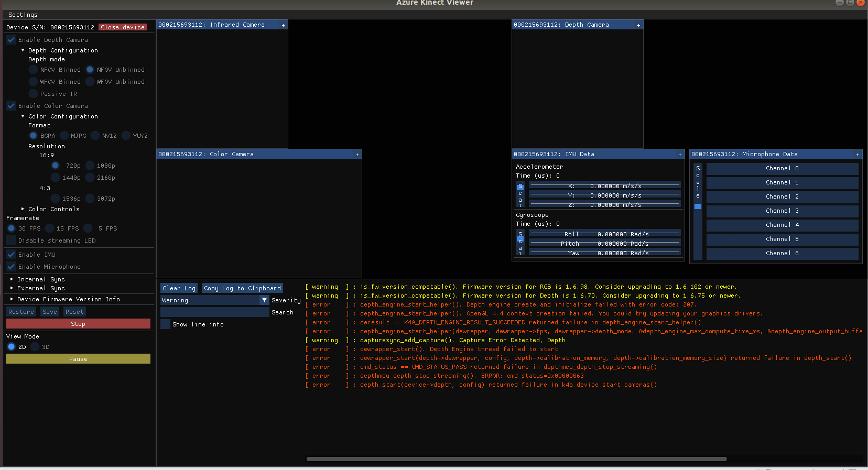Toggle the Enable Color Camera checkbox
Image resolution: width=868 pixels, height=470 pixels.
point(11,106)
